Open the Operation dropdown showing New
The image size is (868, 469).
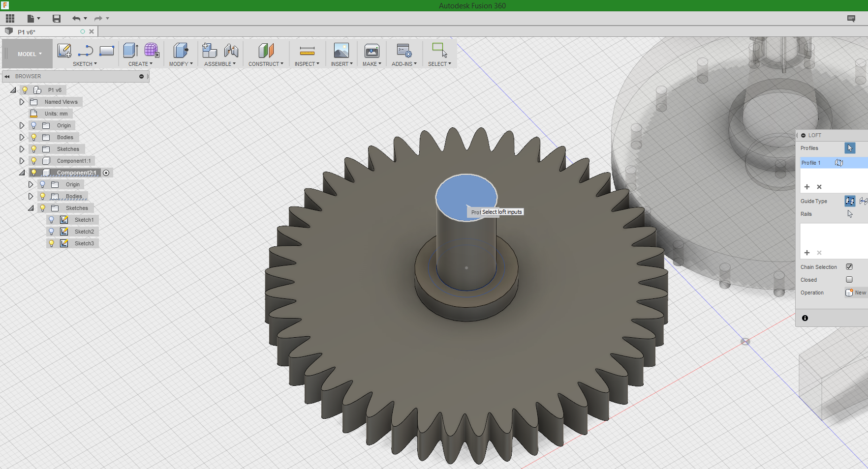pyautogui.click(x=856, y=293)
